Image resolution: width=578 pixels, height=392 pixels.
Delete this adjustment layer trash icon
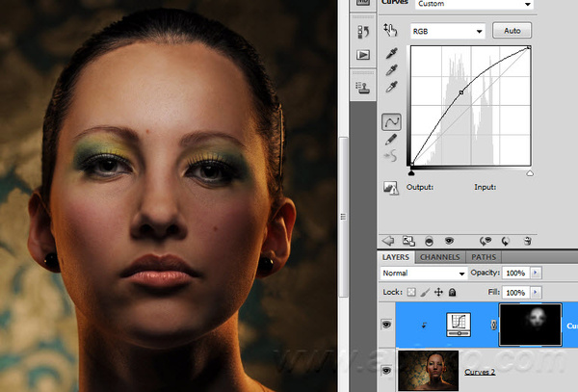[528, 241]
